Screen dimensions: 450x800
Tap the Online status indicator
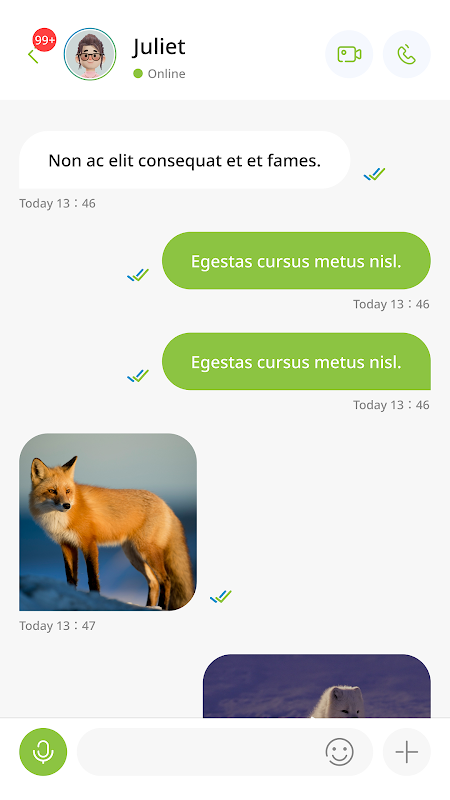click(159, 73)
